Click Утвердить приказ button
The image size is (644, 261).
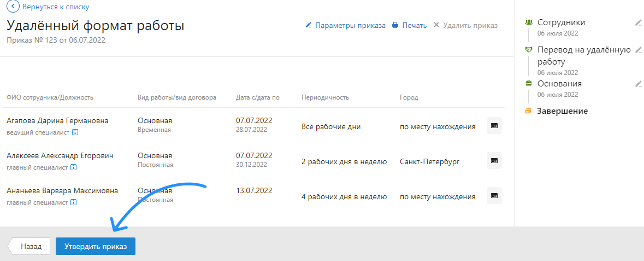click(96, 246)
